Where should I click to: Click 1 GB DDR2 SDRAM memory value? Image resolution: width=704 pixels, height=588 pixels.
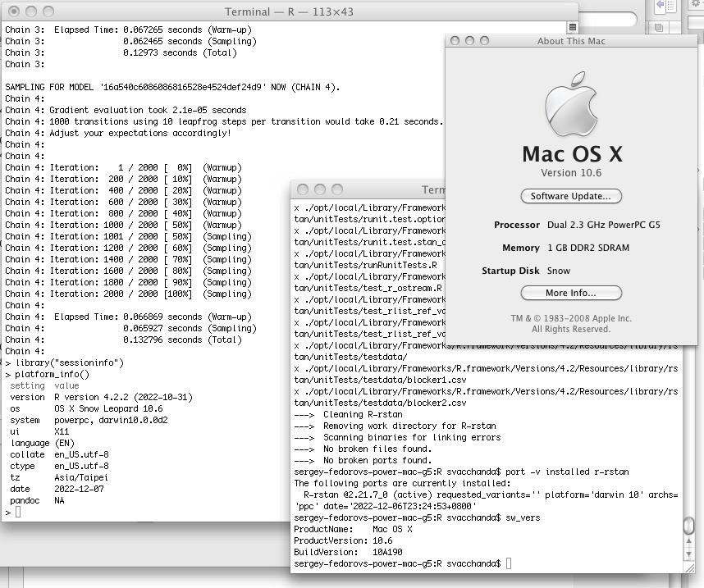pyautogui.click(x=588, y=248)
